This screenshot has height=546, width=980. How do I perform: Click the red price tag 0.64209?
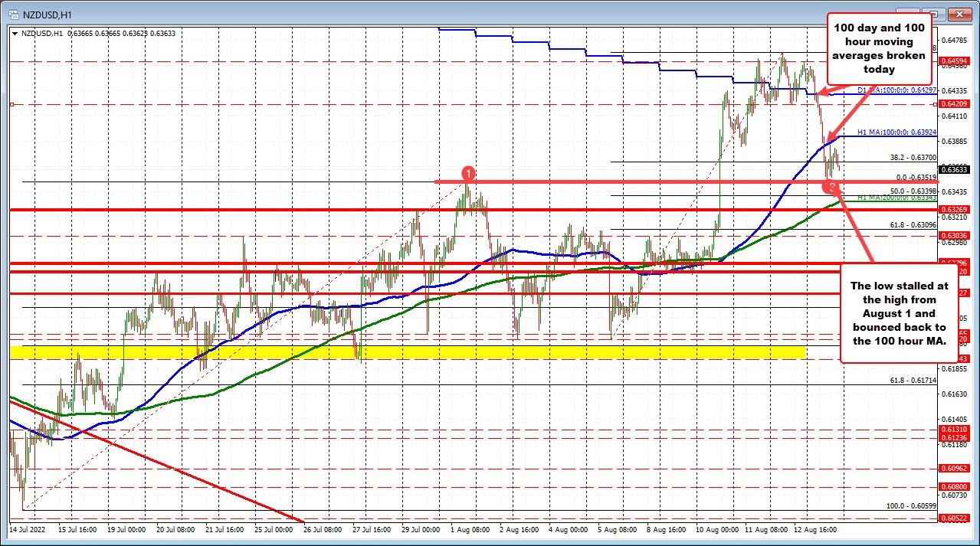[x=954, y=103]
